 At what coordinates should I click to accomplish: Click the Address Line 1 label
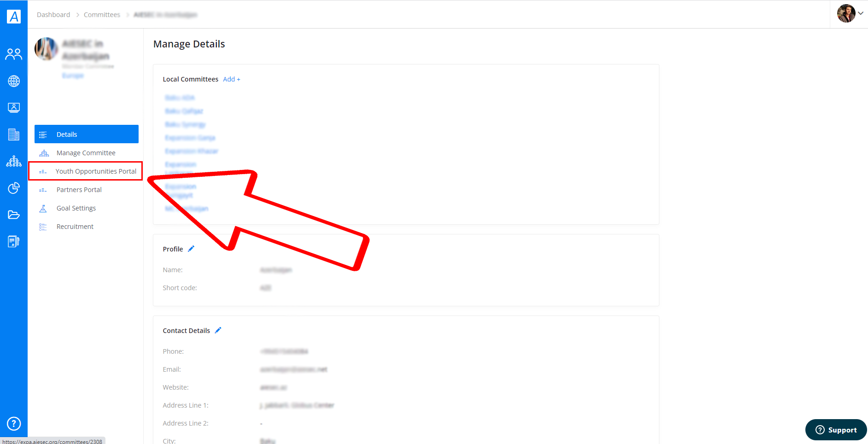coord(186,405)
